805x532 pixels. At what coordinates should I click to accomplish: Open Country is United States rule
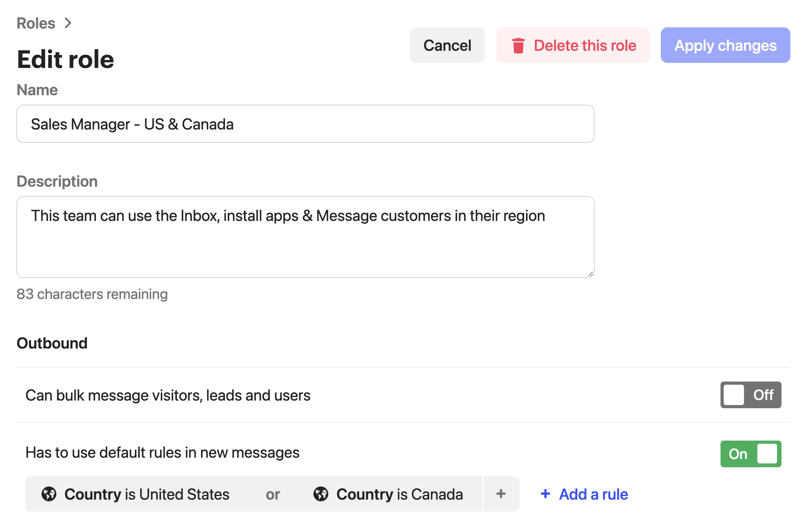(147, 494)
